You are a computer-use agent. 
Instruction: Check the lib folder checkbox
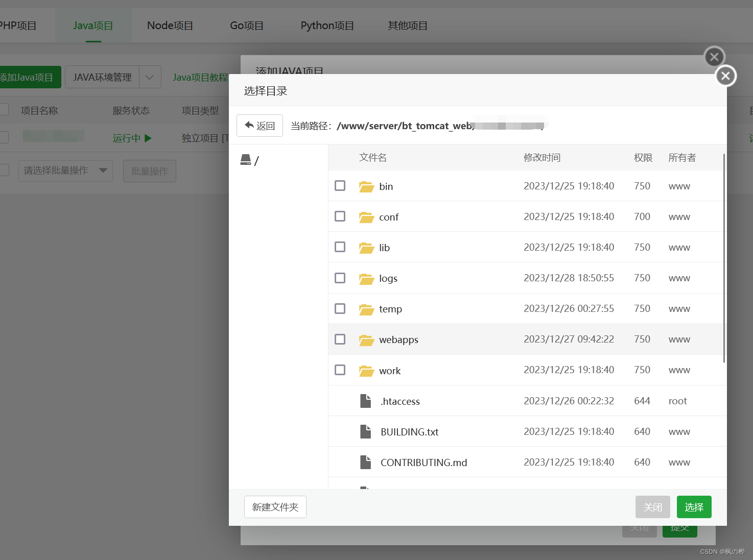340,247
